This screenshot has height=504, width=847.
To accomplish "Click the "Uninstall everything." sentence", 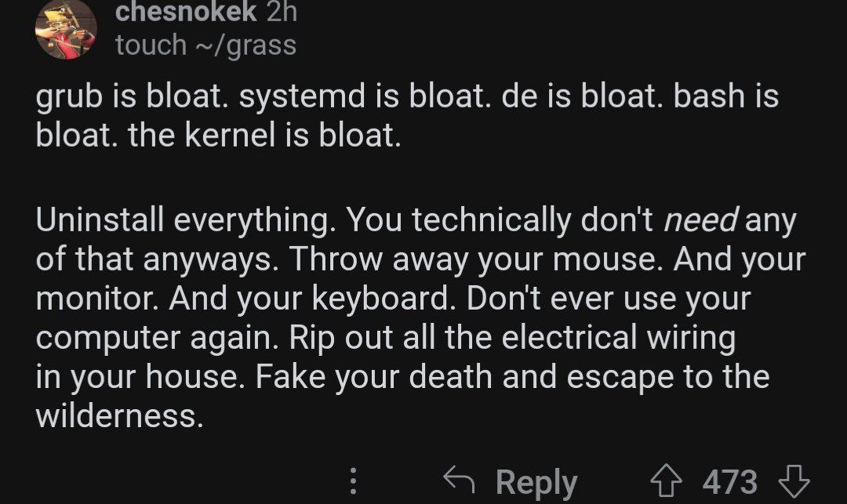I will click(184, 222).
